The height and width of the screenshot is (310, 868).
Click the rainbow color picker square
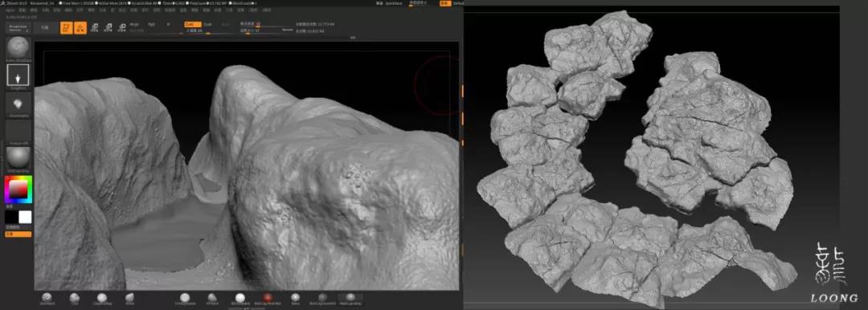(x=18, y=190)
